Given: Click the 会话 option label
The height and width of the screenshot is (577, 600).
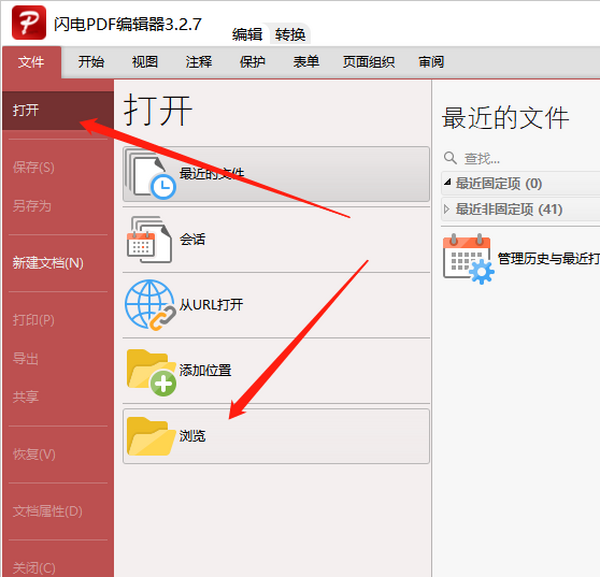Looking at the screenshot, I should (192, 240).
